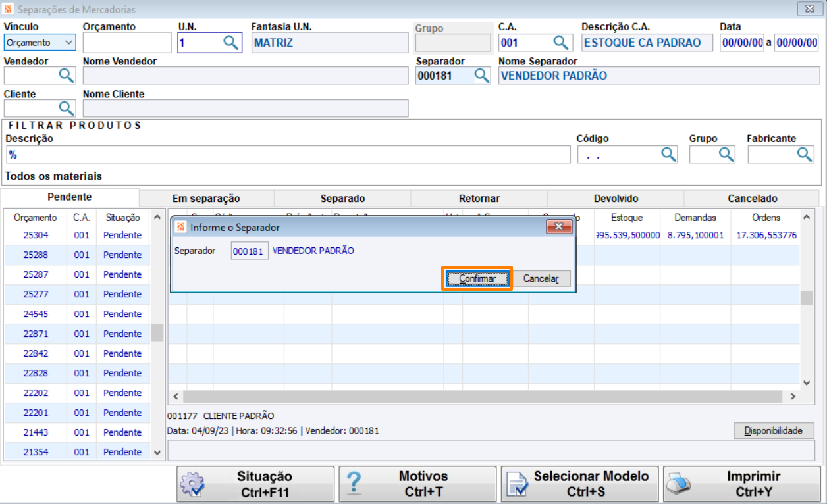Click the Demandas column header
The height and width of the screenshot is (504, 827).
[x=695, y=218]
